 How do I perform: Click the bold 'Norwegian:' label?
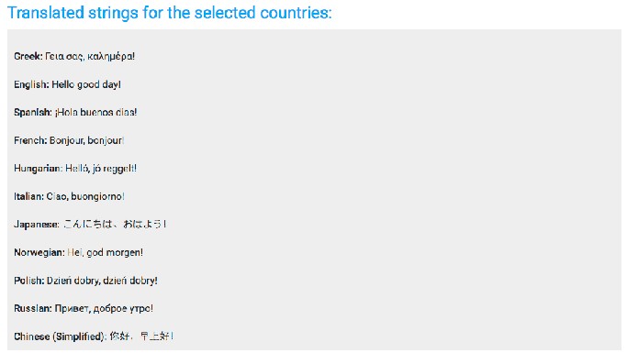pos(39,252)
